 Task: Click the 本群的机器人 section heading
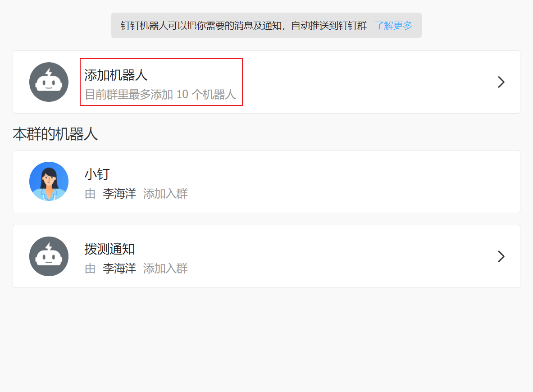click(55, 134)
